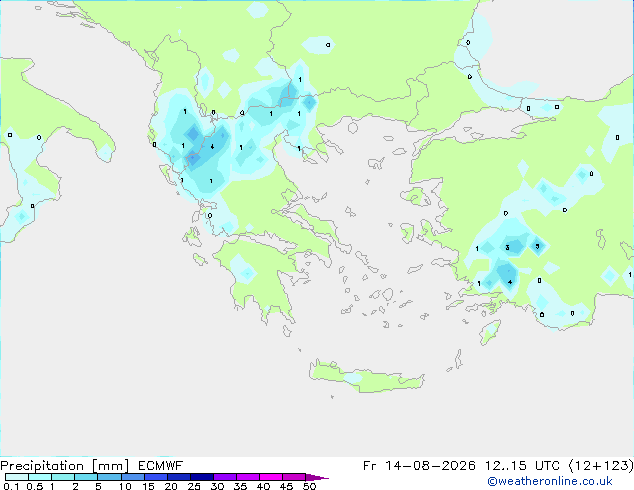Click the '12..15 UTC' time text
Image resolution: width=634 pixels, height=490 pixels.
(x=522, y=466)
